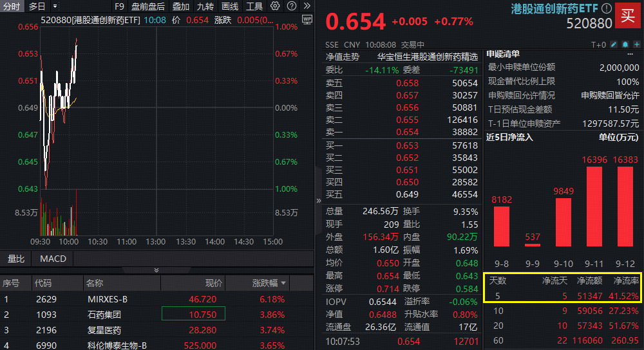Collapse the panel with the double-down chevron
The height and width of the screenshot is (350, 644).
[x=156, y=270]
